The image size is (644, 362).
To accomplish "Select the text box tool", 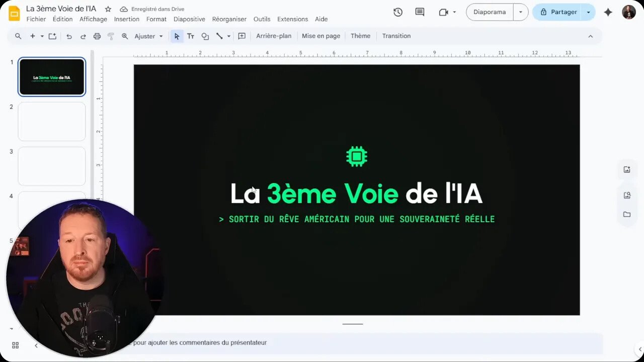I will pyautogui.click(x=190, y=36).
